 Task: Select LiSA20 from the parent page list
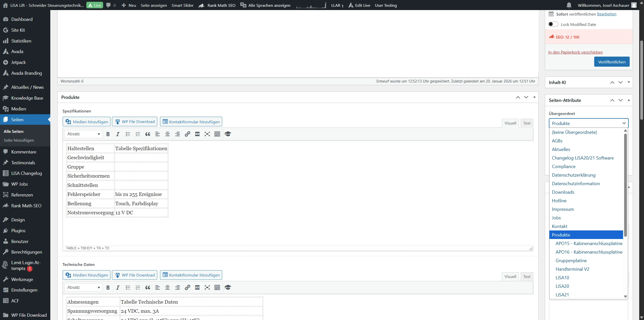click(562, 286)
